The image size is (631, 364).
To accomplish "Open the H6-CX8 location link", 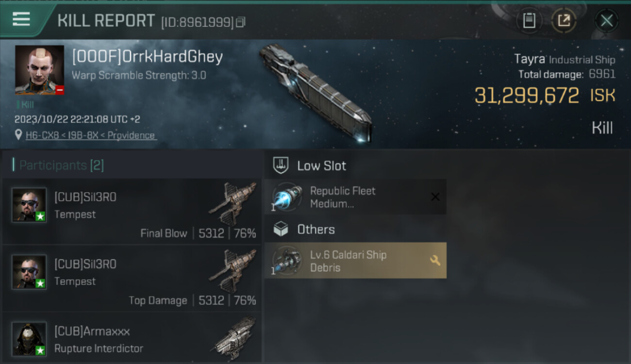I will tap(91, 135).
